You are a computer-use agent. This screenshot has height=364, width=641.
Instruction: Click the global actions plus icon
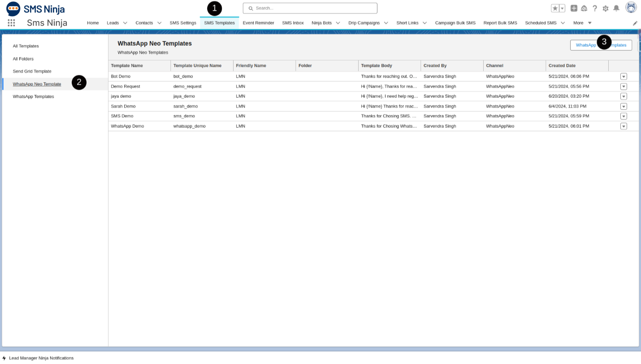pyautogui.click(x=574, y=8)
